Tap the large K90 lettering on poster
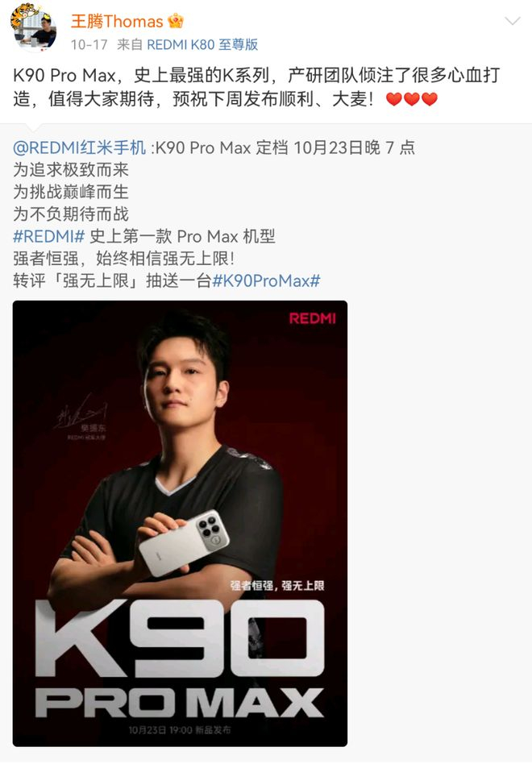The height and width of the screenshot is (768, 532). point(179,639)
